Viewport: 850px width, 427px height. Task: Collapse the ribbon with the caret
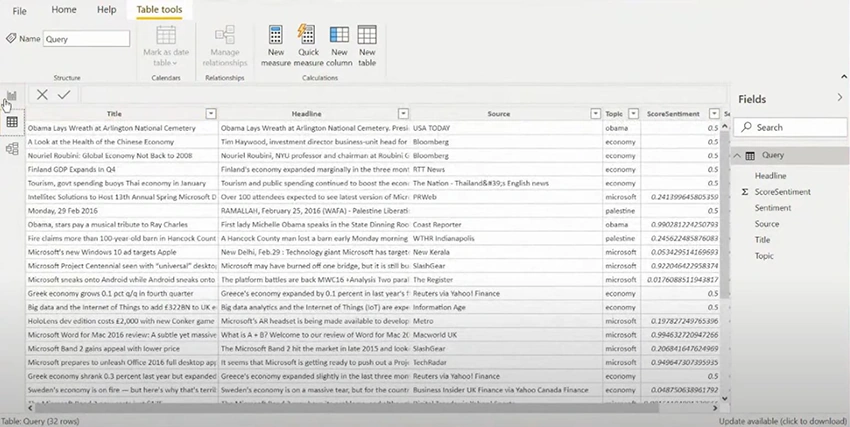[x=843, y=77]
